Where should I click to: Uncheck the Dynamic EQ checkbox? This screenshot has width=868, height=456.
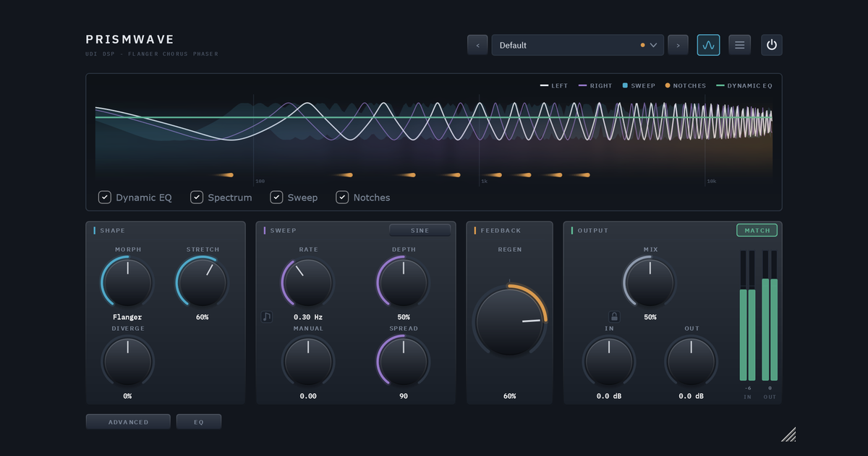[105, 197]
